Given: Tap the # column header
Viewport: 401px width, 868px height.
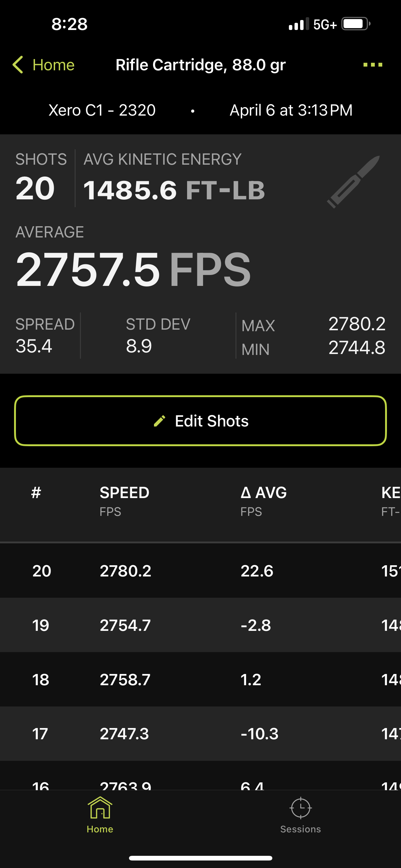Looking at the screenshot, I should pos(36,493).
